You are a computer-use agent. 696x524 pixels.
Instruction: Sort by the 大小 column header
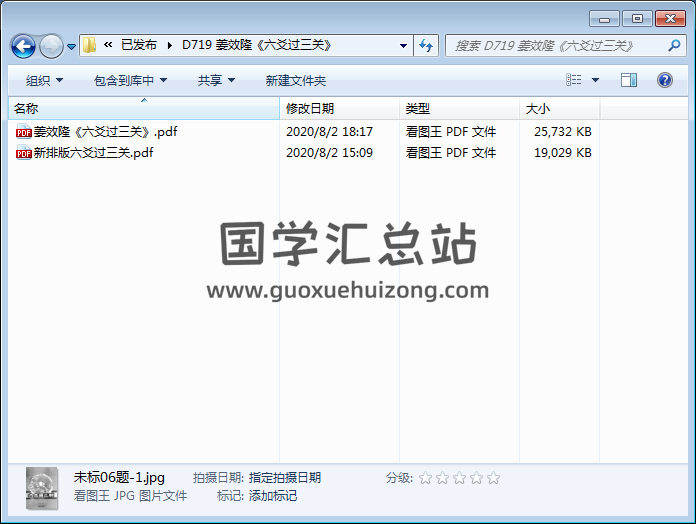[559, 108]
